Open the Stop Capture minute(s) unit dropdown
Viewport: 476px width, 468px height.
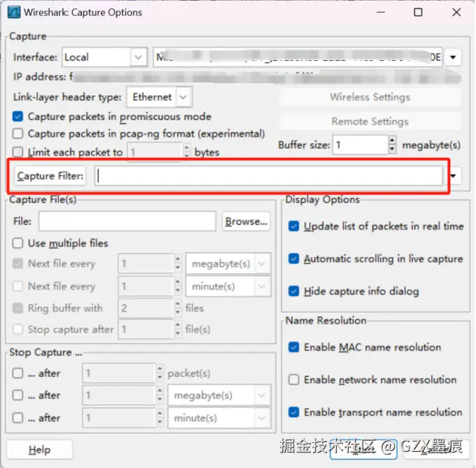(x=219, y=418)
